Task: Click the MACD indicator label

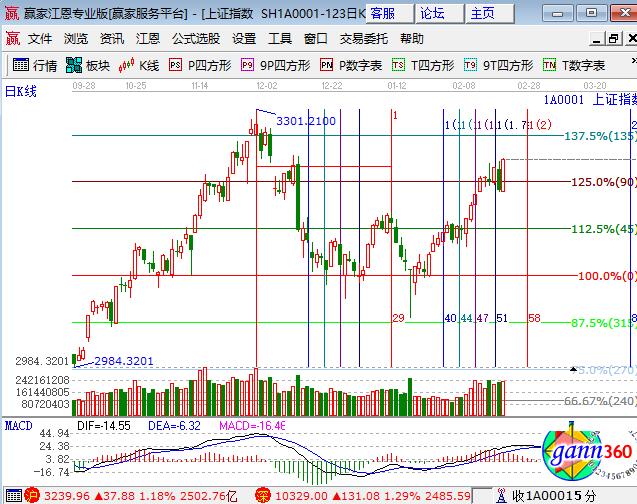Action: click(x=19, y=426)
